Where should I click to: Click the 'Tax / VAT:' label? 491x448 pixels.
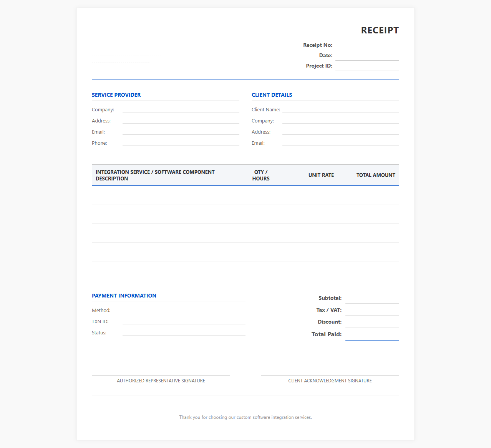[x=329, y=310]
